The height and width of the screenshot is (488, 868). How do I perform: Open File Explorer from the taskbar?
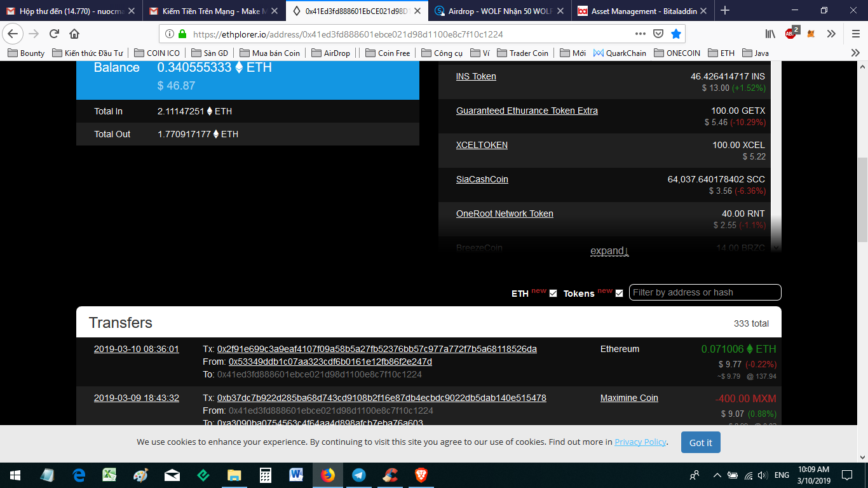[234, 475]
